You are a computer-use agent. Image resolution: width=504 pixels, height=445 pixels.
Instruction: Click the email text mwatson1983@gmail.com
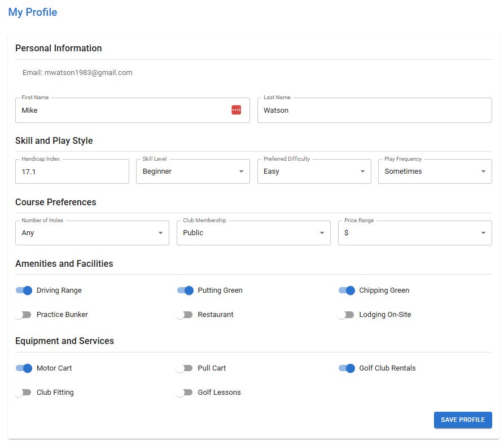coord(89,73)
